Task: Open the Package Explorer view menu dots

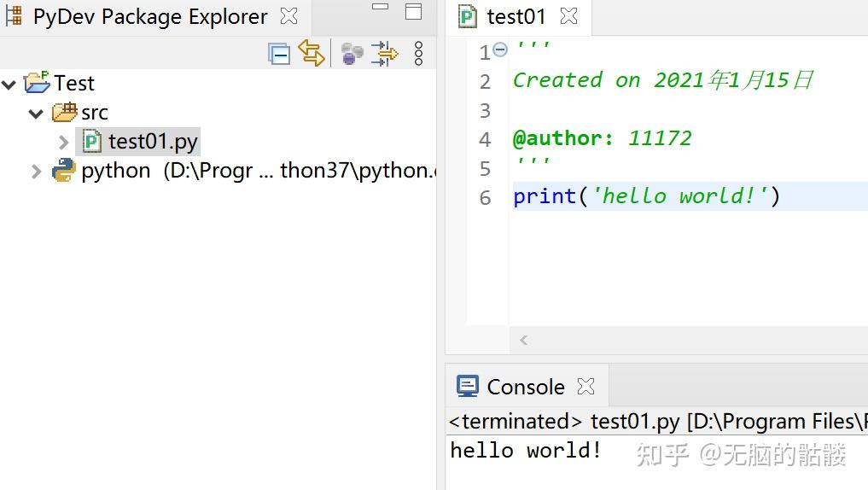Action: (x=418, y=54)
